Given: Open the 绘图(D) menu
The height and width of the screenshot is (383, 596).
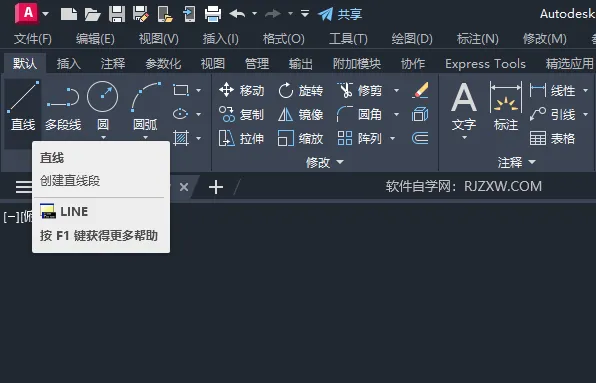Looking at the screenshot, I should pos(412,39).
